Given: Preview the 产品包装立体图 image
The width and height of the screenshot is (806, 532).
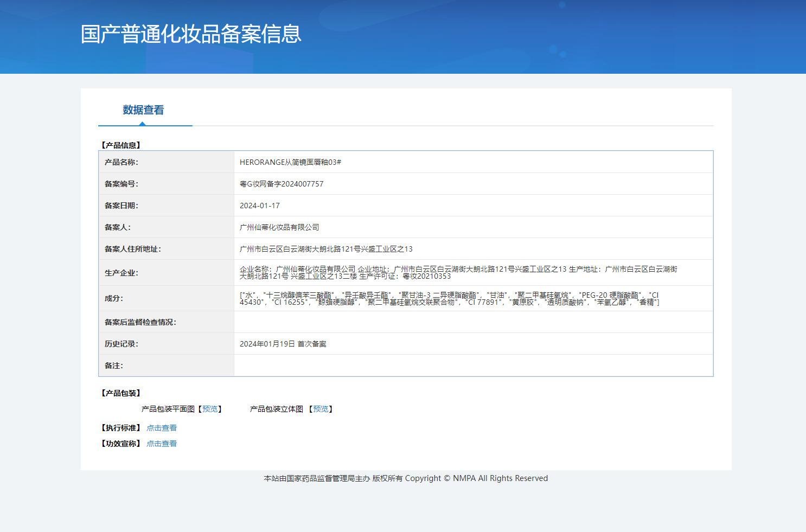Looking at the screenshot, I should click(x=321, y=409).
